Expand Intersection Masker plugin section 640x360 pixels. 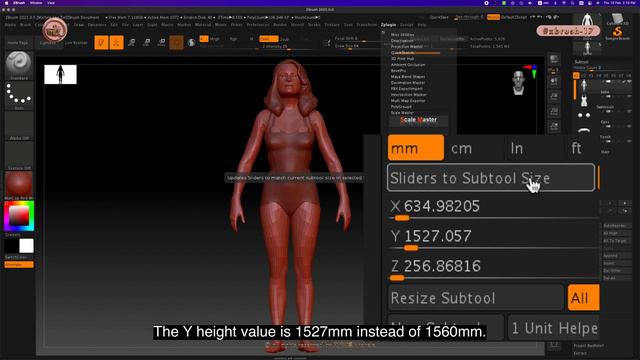coord(409,95)
